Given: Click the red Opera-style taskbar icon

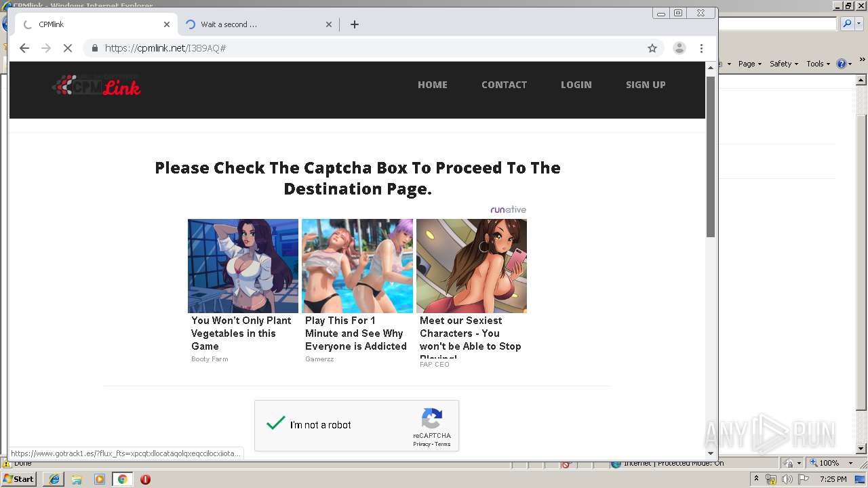Looking at the screenshot, I should [145, 479].
